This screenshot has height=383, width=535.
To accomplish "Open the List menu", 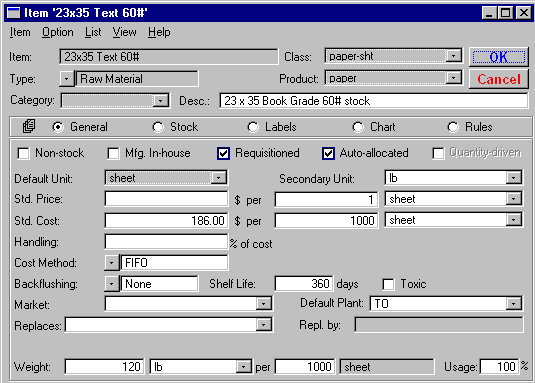I will [93, 32].
